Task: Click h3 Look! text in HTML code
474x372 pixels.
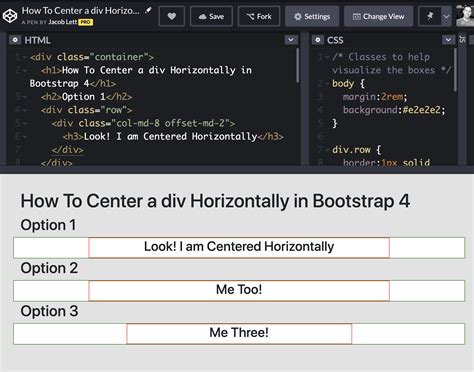Action: coord(170,137)
